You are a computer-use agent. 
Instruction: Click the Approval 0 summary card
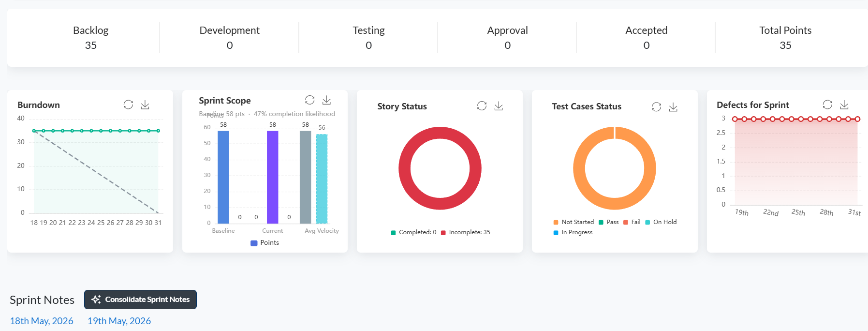[x=507, y=38]
